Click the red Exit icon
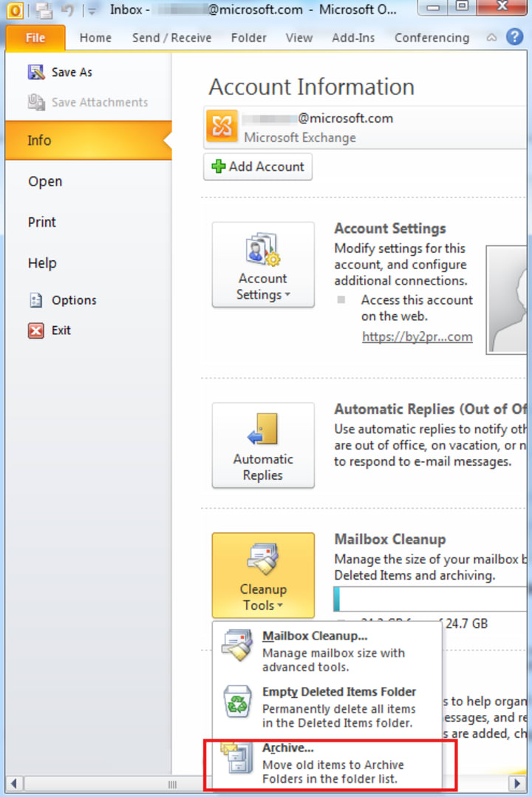The height and width of the screenshot is (797, 532). 36,331
